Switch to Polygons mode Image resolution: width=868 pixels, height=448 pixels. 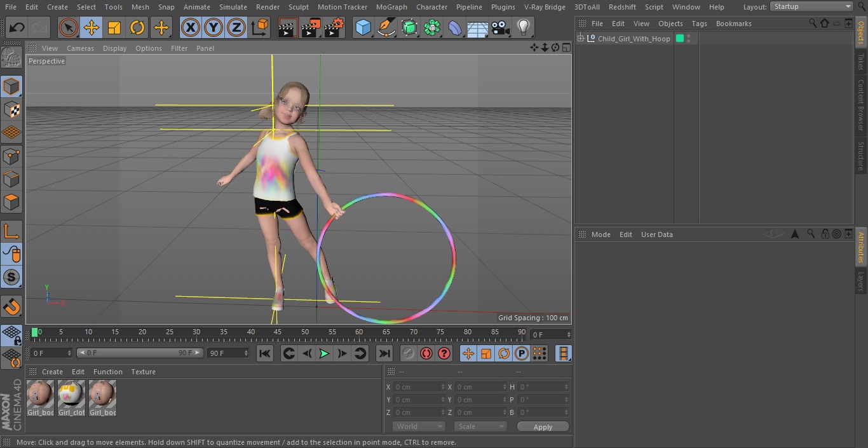pyautogui.click(x=11, y=202)
